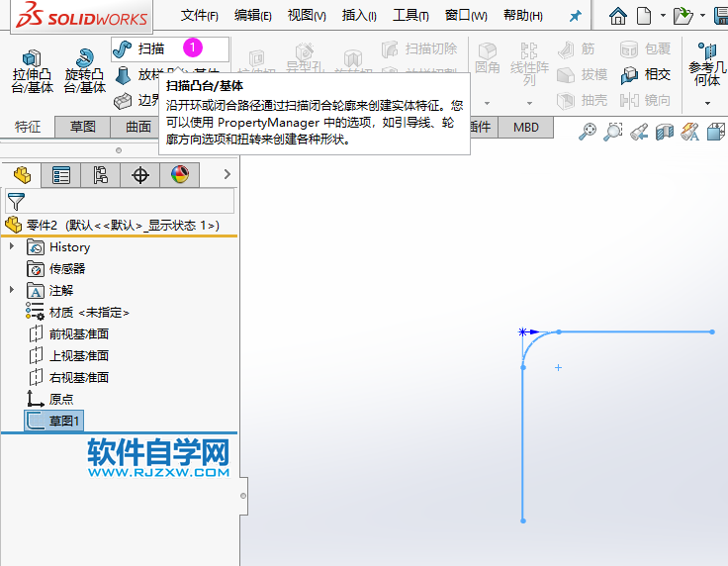Select the 原点 (Origin) item

tap(50, 399)
